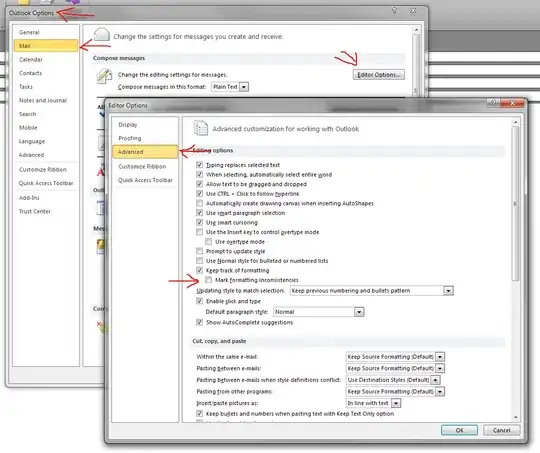Click scroll down arrow in Editor Options

click(516, 417)
